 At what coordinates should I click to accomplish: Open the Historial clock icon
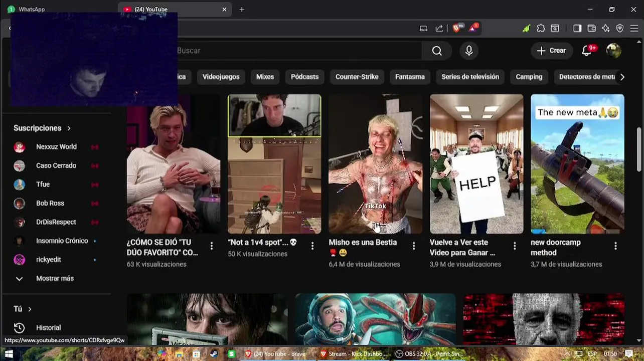[x=19, y=328]
